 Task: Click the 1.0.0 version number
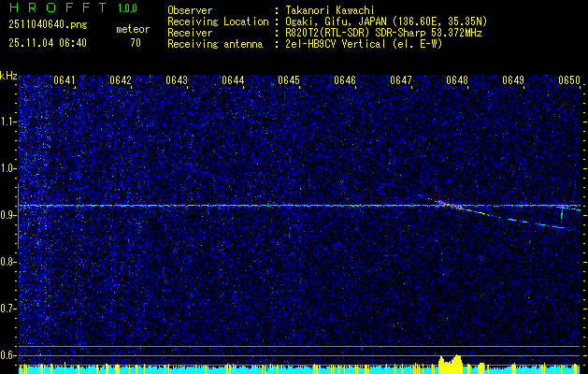(129, 8)
